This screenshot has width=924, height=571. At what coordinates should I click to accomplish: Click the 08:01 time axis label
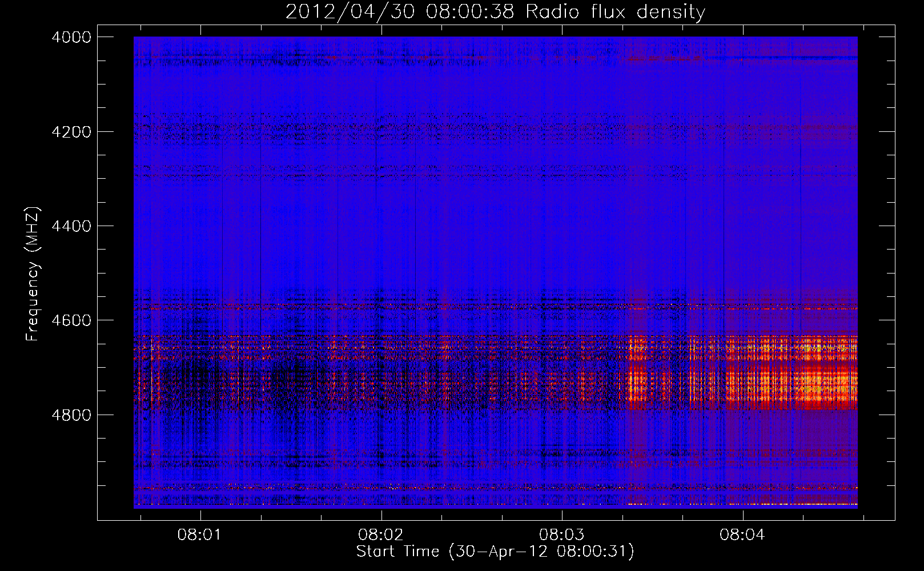click(199, 535)
